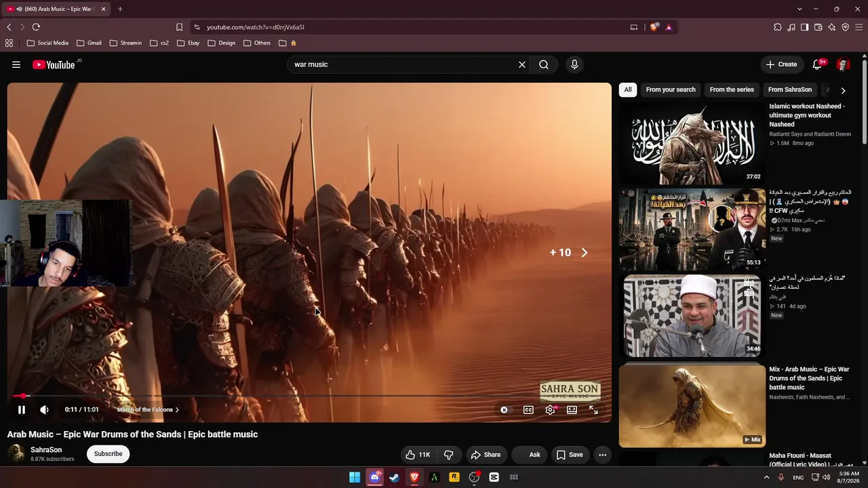
Task: Open the Social Media bookmark folder
Action: [47, 43]
